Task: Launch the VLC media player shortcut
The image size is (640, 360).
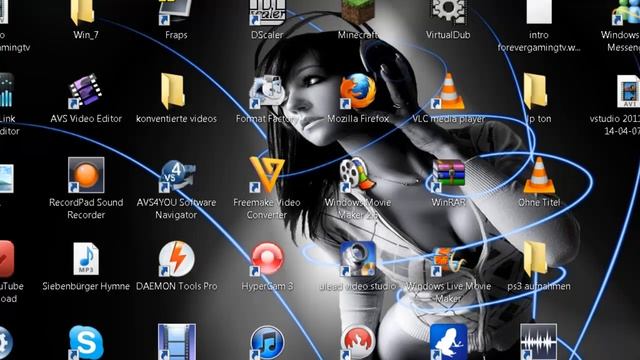Action: pos(448,91)
